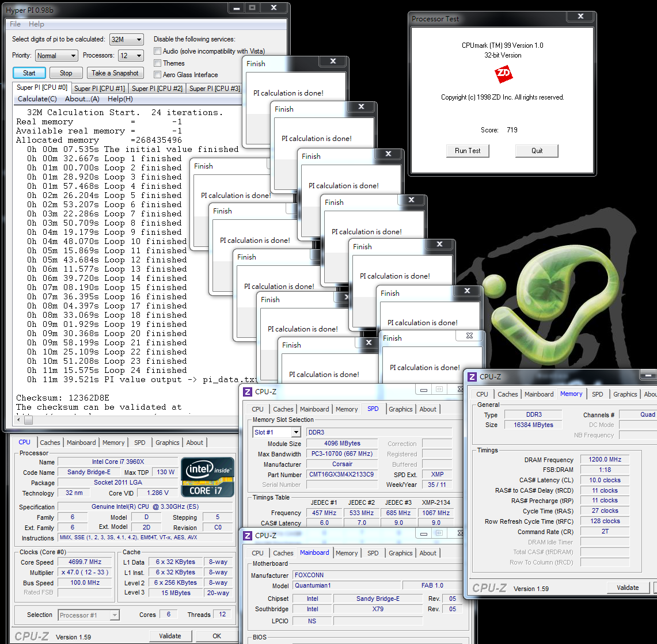Click CAS# Latency value 10.0 clocks
This screenshot has height=644, width=657.
(605, 481)
